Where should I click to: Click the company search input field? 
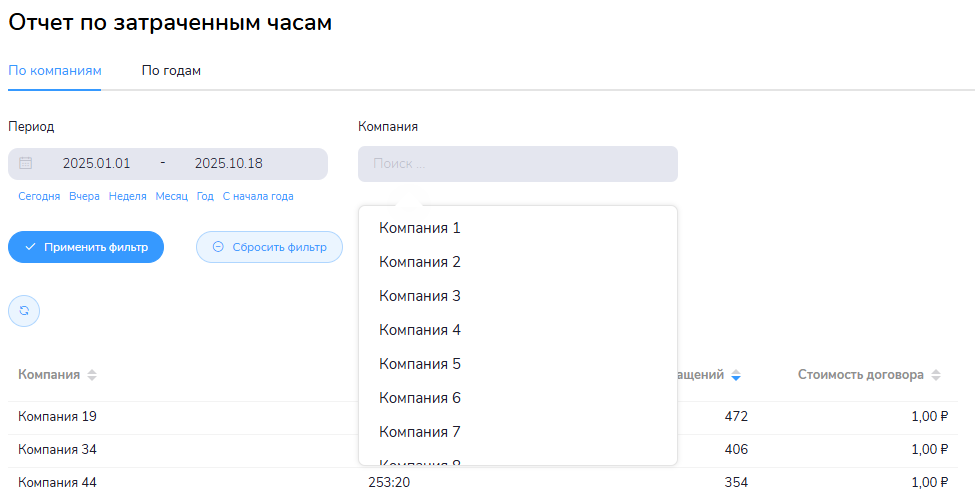517,164
